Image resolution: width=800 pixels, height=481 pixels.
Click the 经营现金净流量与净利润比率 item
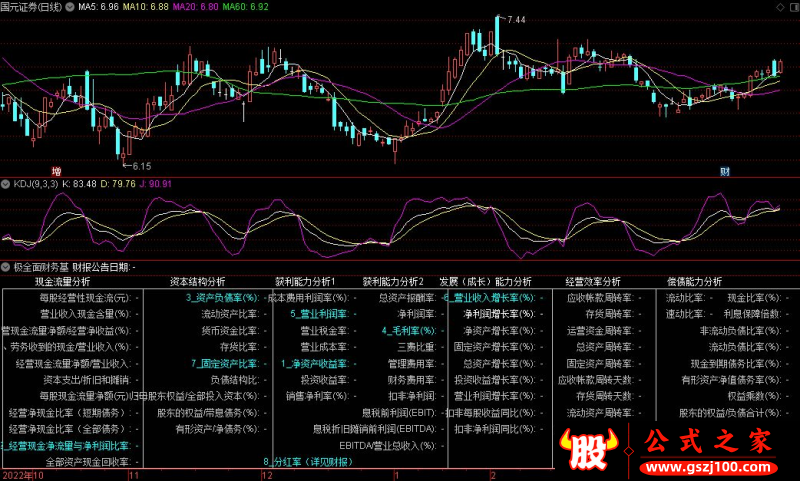[68, 446]
